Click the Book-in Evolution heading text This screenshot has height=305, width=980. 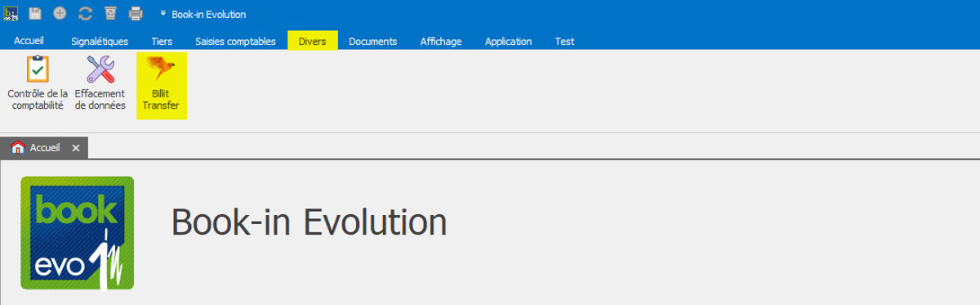(x=309, y=222)
